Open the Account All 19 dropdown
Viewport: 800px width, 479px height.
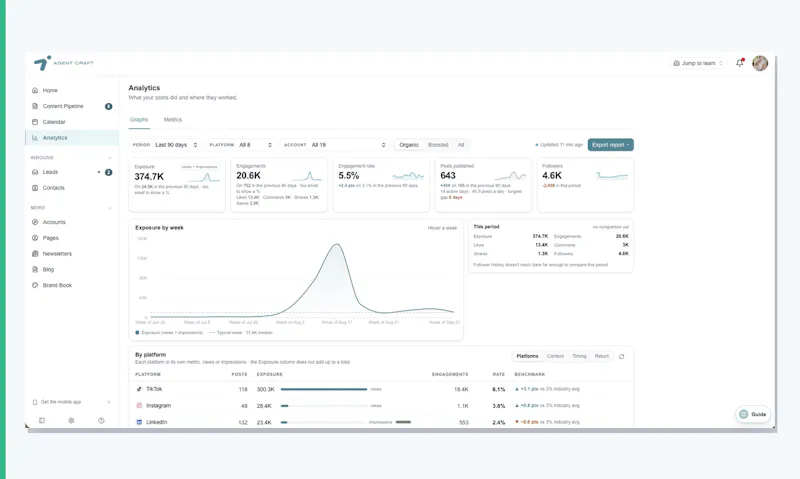[x=335, y=145]
